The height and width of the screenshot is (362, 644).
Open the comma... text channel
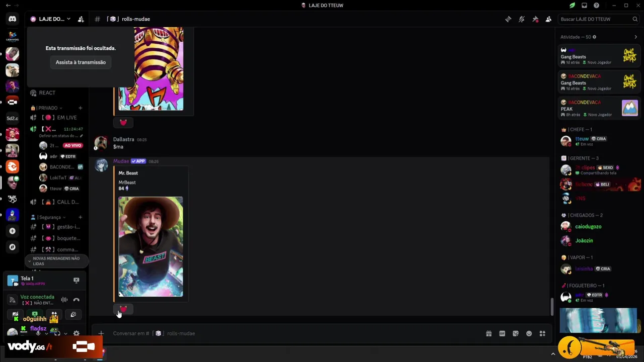point(56,250)
